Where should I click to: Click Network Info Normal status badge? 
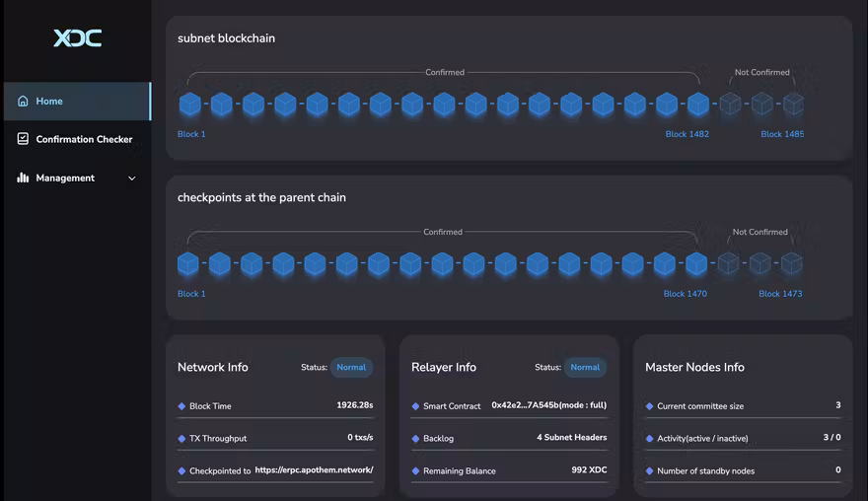click(351, 367)
